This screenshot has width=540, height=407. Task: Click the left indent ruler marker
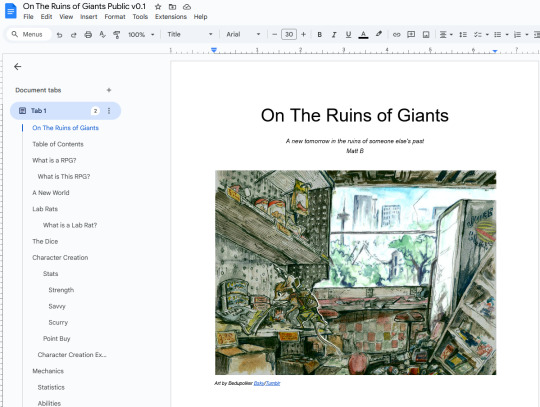tap(214, 50)
